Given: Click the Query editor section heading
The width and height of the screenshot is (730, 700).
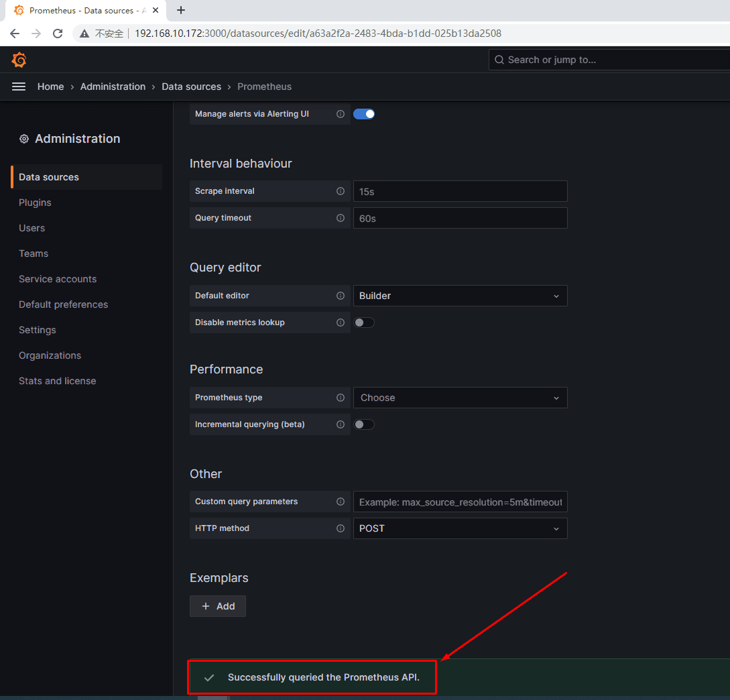Looking at the screenshot, I should click(x=225, y=268).
